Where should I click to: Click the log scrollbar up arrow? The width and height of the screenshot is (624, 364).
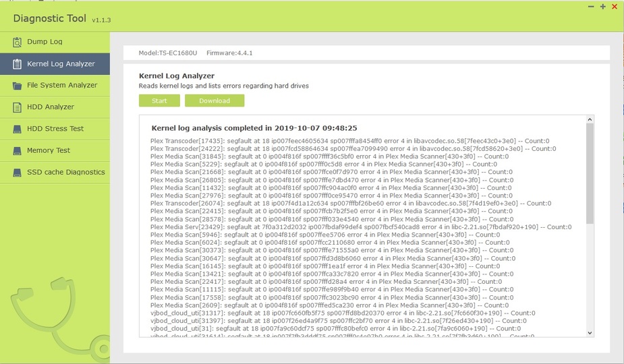(590, 119)
